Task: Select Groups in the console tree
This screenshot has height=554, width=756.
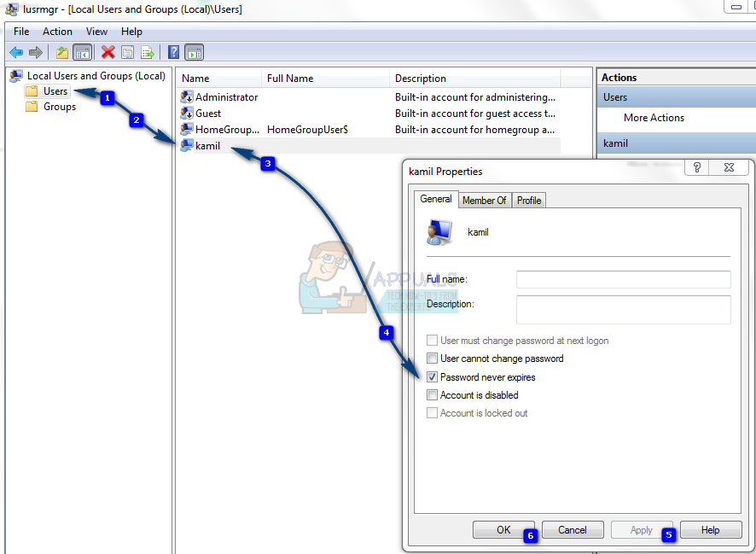Action: click(x=60, y=107)
